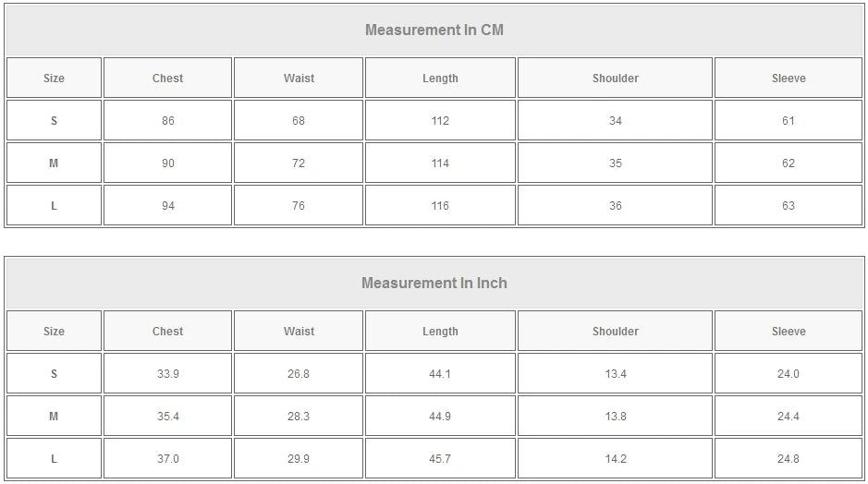Select size S row label in CM table

point(54,121)
